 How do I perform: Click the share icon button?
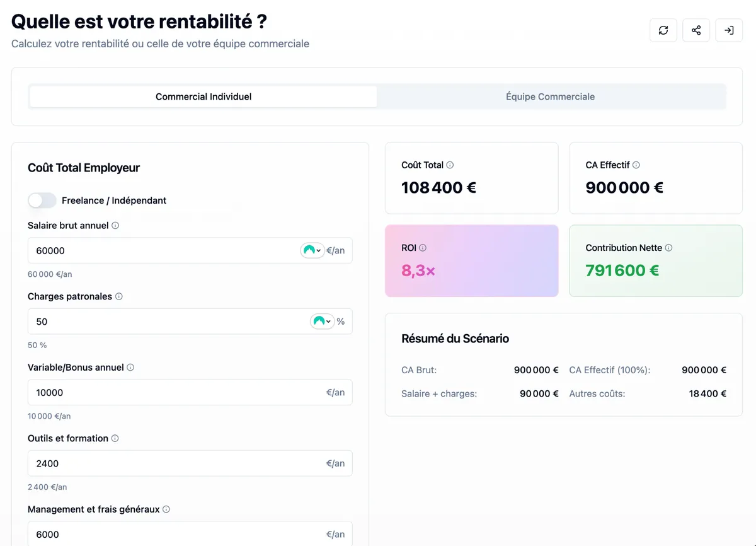click(696, 30)
